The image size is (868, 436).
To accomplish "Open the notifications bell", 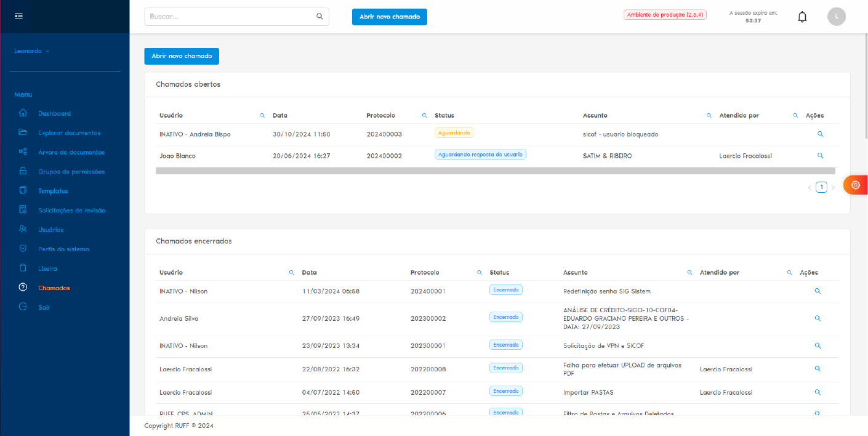I will point(802,17).
